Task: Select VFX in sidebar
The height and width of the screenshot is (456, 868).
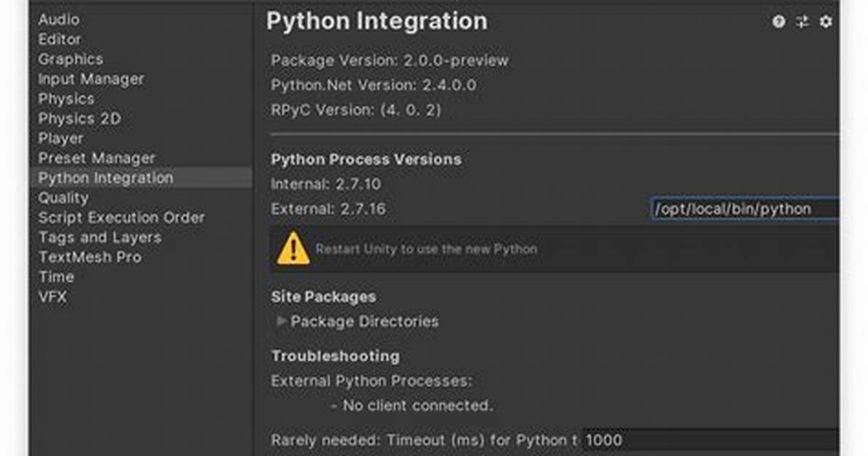Action: pos(52,297)
